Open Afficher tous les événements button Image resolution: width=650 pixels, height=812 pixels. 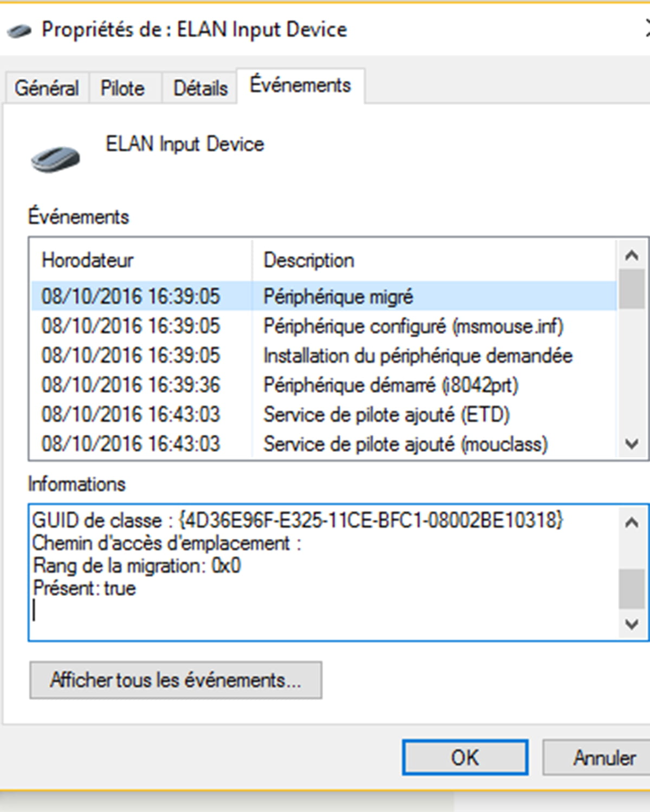click(x=175, y=680)
